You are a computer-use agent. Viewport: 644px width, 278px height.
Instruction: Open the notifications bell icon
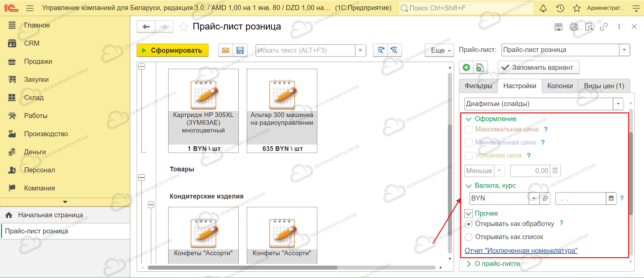click(543, 8)
